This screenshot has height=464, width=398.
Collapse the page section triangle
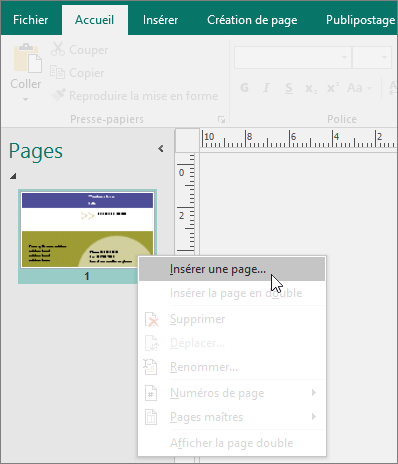[x=13, y=176]
